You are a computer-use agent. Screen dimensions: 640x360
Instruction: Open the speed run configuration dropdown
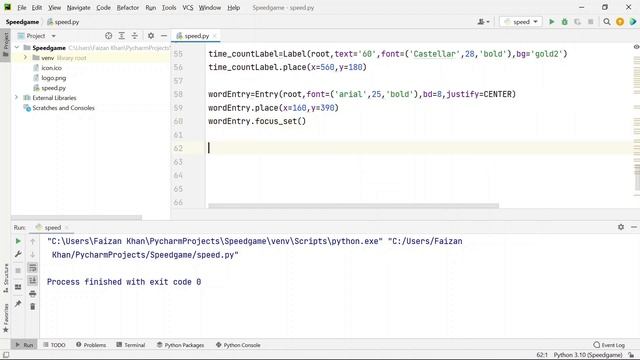[x=521, y=22]
